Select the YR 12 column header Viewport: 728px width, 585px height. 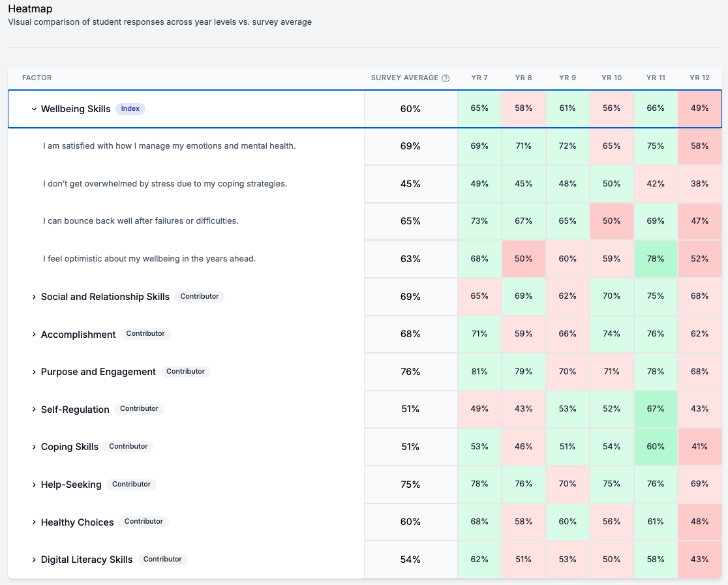[699, 78]
